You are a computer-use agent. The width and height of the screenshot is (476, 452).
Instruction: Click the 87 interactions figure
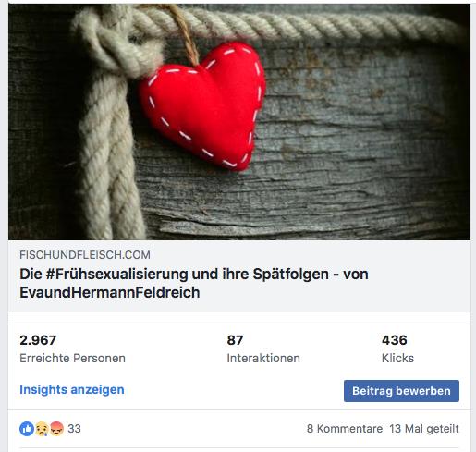click(x=235, y=340)
